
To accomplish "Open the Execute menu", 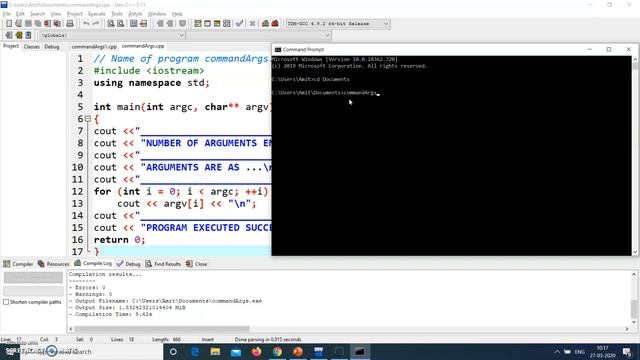I will click(x=97, y=14).
